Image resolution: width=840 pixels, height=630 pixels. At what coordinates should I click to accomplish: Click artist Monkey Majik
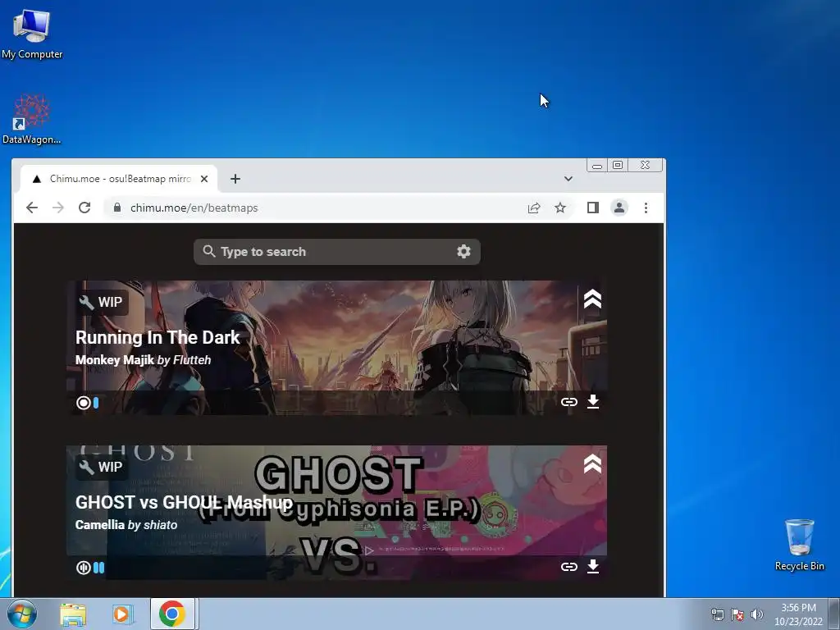(115, 360)
